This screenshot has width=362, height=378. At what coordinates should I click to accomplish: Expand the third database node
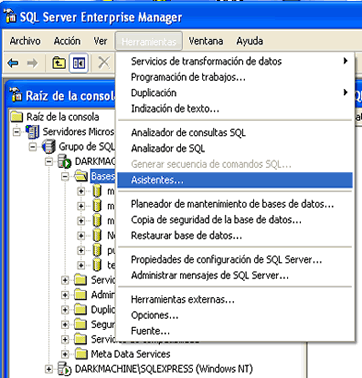pos(81,221)
